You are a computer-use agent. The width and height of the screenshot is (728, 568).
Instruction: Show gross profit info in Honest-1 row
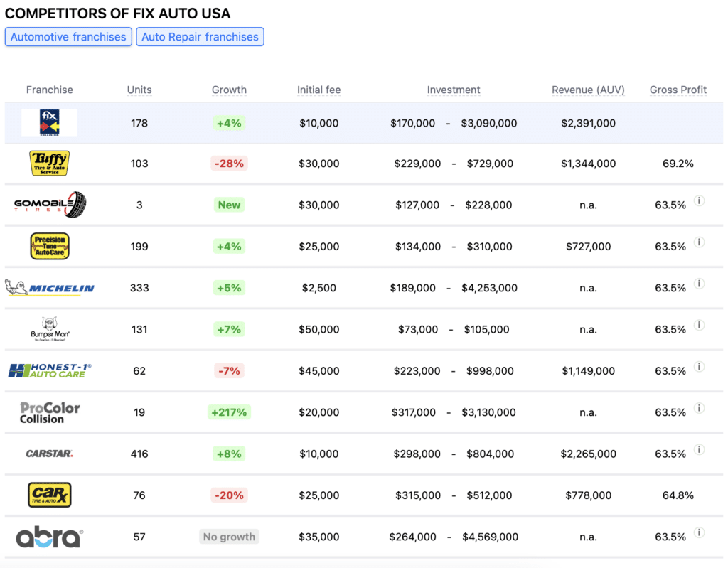[700, 366]
